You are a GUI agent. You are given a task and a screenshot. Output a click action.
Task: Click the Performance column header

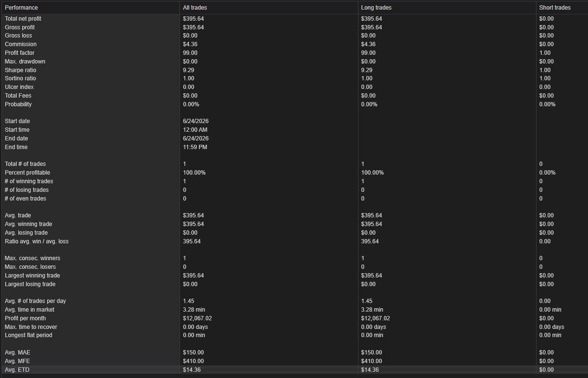(21, 8)
